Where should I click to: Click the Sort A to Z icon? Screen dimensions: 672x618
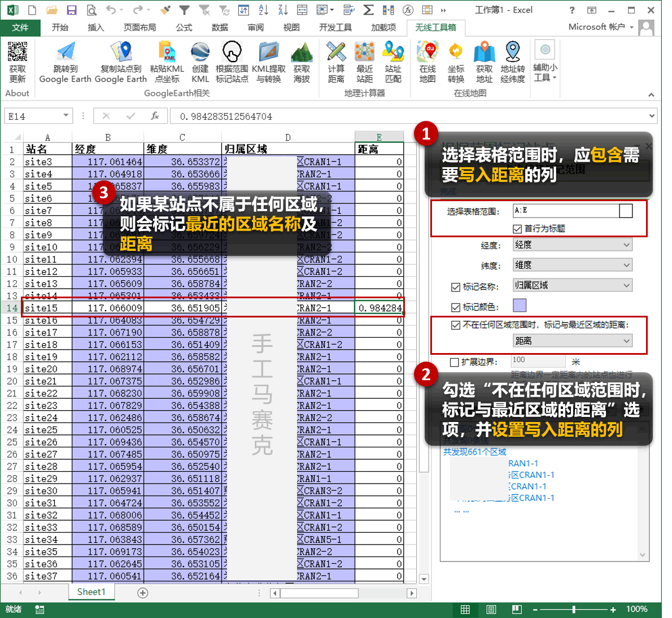(263, 10)
